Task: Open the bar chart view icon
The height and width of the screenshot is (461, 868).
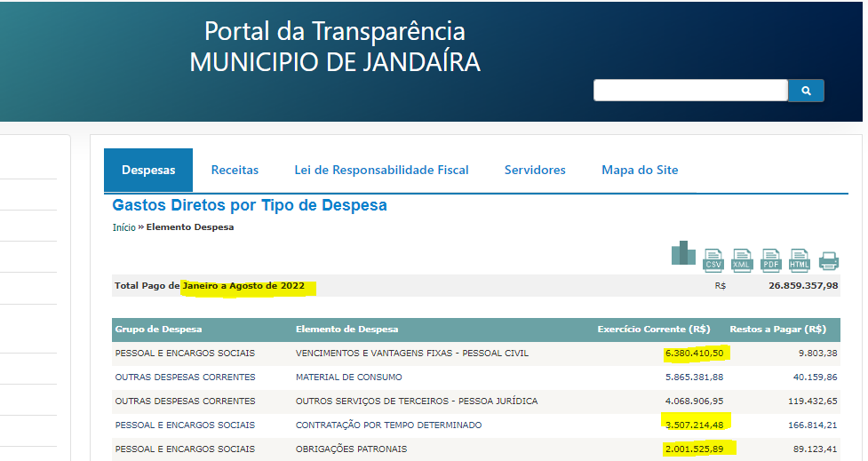Action: tap(683, 253)
